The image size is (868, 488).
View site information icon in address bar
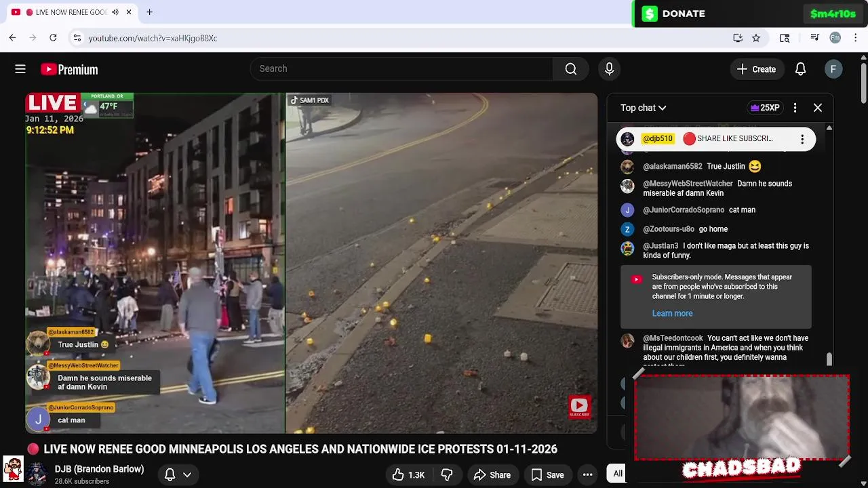click(x=77, y=38)
